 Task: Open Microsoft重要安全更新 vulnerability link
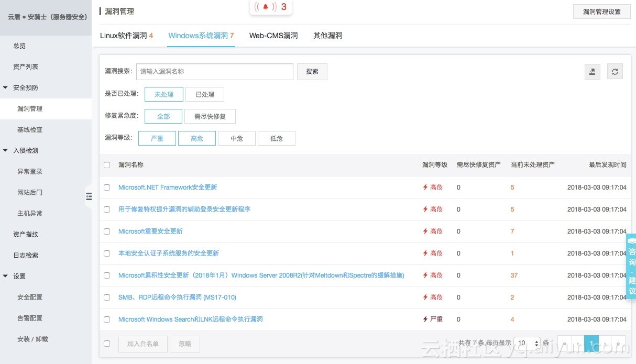tap(150, 231)
